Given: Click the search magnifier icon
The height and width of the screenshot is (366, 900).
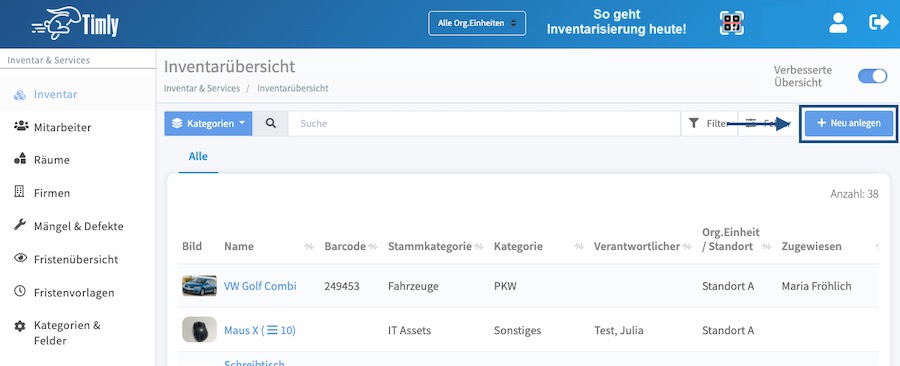Looking at the screenshot, I should pos(270,123).
